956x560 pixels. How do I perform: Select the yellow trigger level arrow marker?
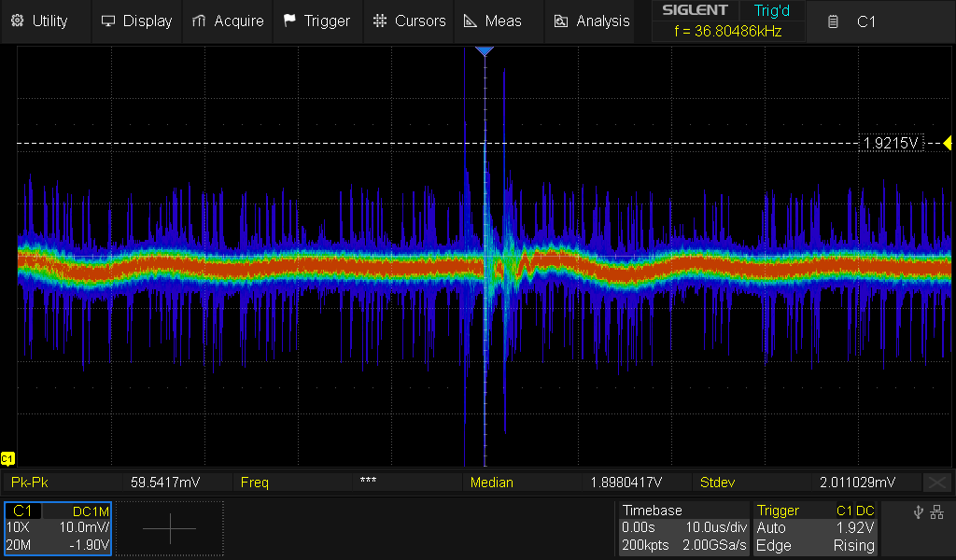(947, 143)
